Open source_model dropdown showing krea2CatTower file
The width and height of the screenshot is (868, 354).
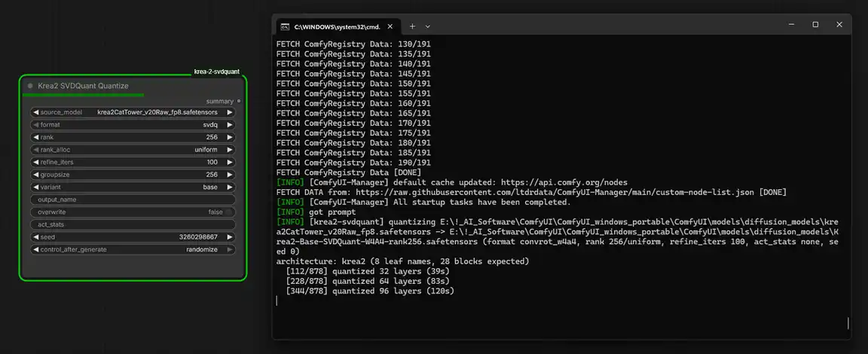tap(133, 112)
